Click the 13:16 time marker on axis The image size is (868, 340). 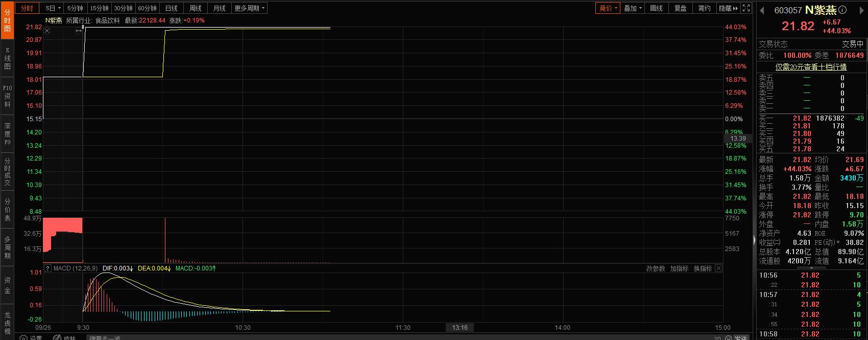(x=460, y=327)
